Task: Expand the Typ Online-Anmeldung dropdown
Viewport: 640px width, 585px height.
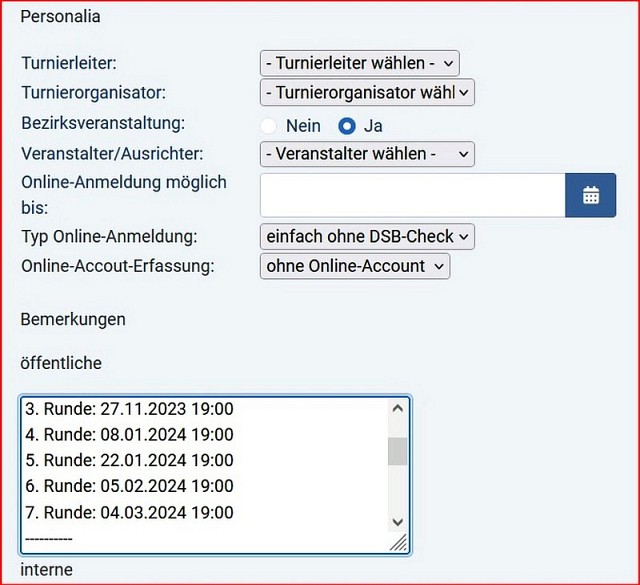Action: (366, 237)
